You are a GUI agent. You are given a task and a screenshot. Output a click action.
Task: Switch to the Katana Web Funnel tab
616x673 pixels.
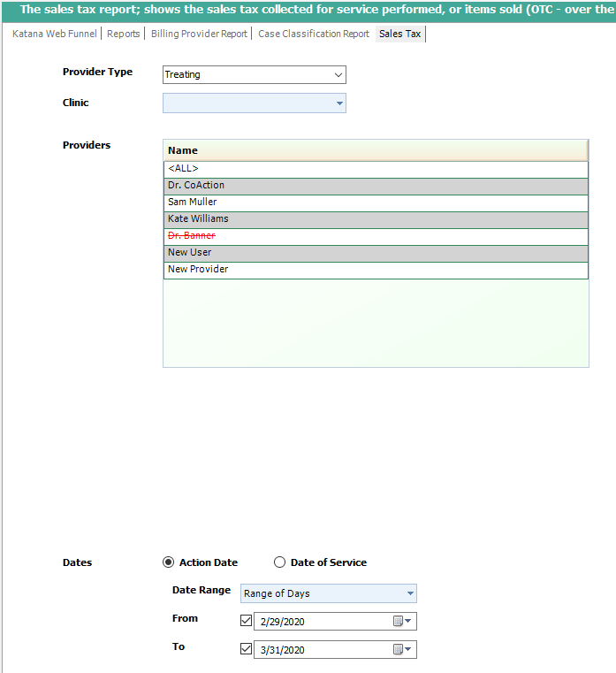click(x=55, y=34)
